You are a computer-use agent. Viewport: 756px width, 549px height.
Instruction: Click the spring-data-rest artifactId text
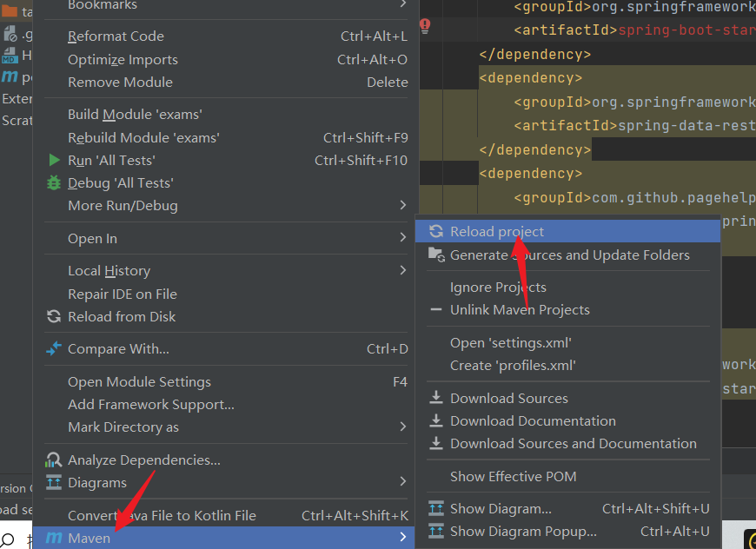[686, 126]
